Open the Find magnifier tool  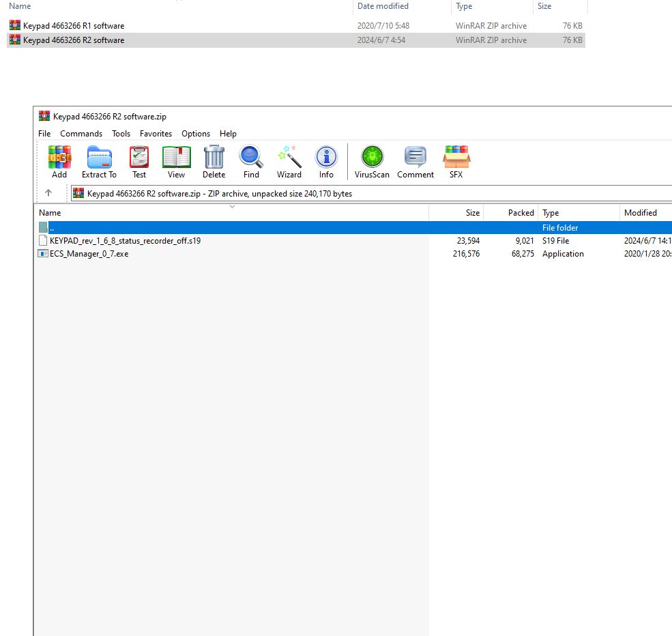pyautogui.click(x=251, y=157)
